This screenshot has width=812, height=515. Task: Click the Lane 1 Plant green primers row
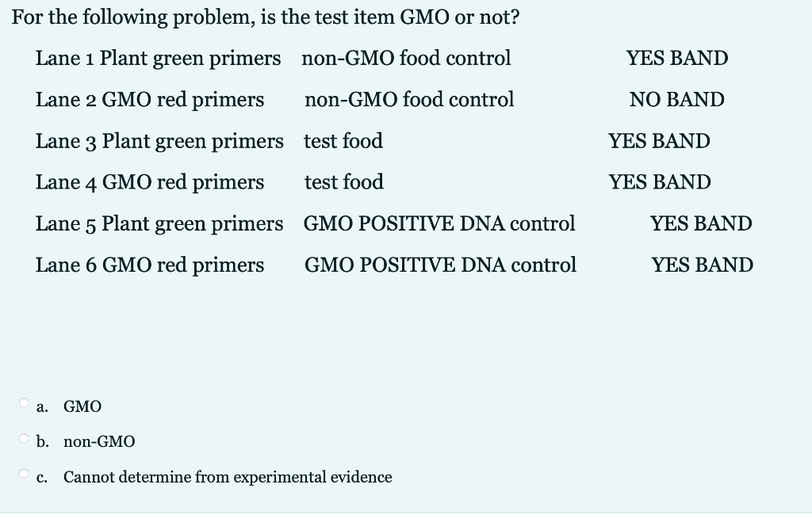[x=158, y=58]
